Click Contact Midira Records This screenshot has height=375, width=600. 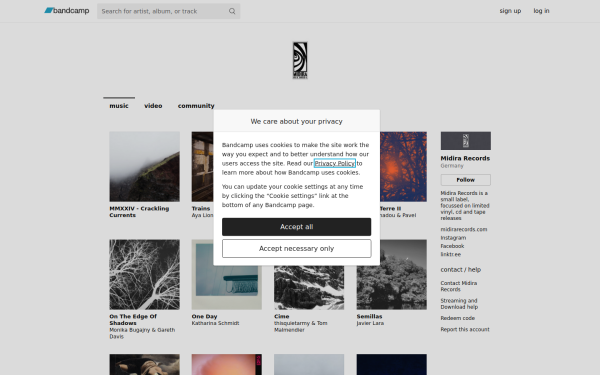458,286
